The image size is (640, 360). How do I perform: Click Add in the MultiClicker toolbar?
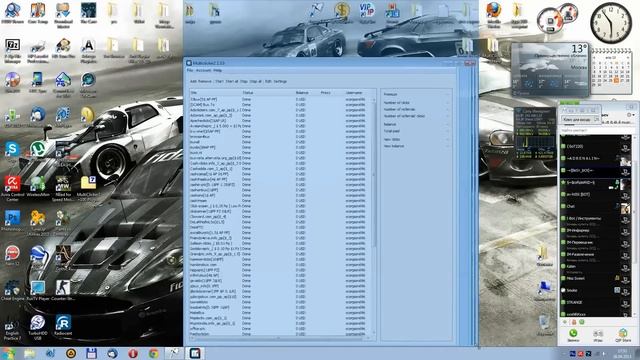click(x=193, y=81)
